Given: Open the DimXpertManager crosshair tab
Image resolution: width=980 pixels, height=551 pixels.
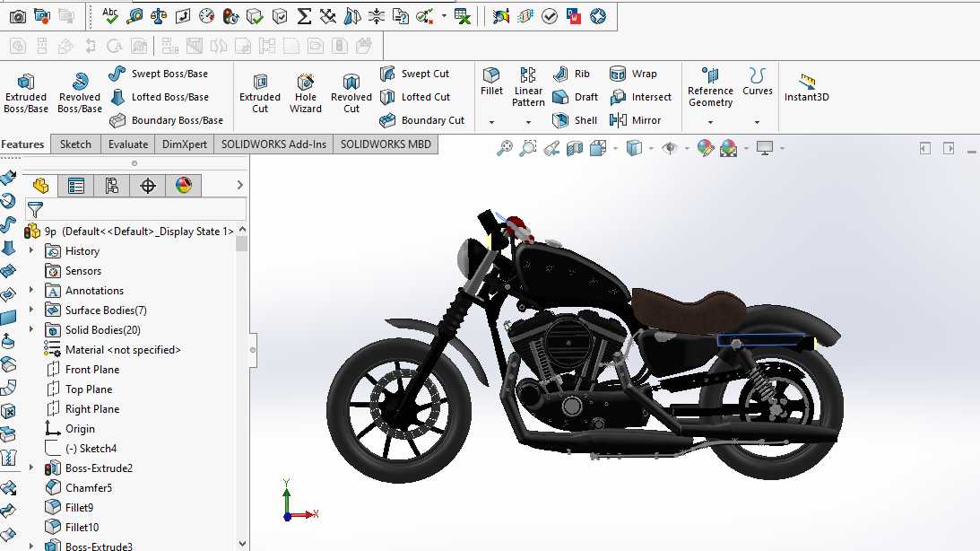Looking at the screenshot, I should (x=148, y=186).
